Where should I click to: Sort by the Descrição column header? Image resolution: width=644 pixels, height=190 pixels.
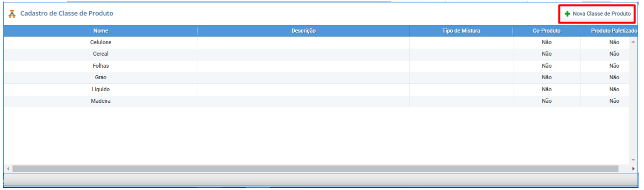(304, 31)
